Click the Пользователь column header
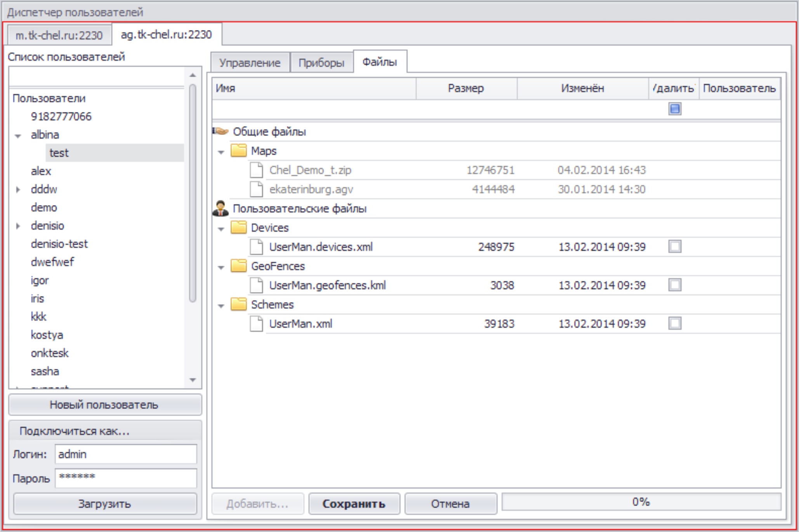The image size is (799, 532). click(x=740, y=88)
